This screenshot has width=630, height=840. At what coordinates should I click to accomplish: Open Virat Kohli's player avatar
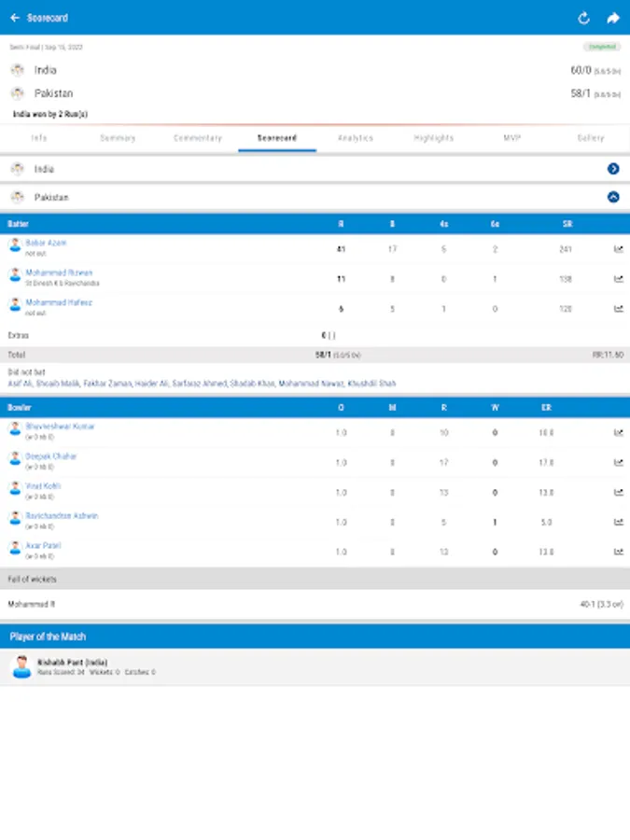15,488
